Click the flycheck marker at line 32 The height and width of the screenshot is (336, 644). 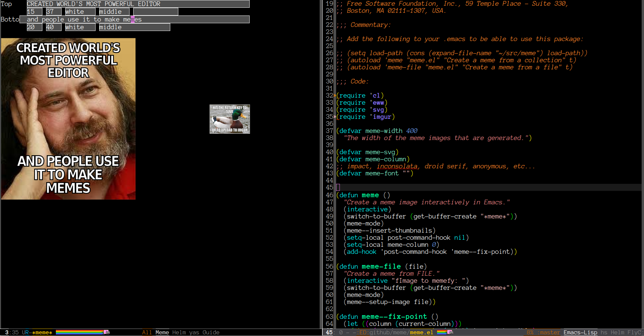pyautogui.click(x=335, y=96)
